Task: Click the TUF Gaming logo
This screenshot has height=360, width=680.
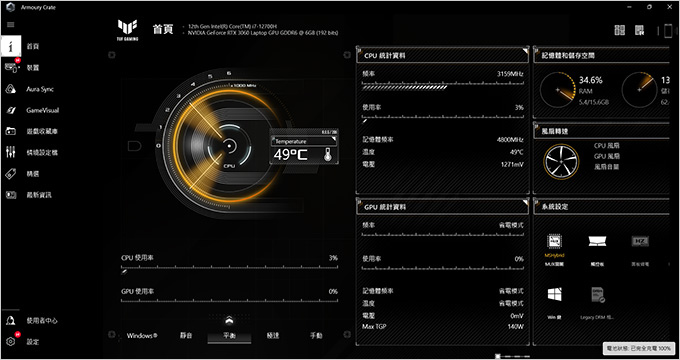Action: 128,30
